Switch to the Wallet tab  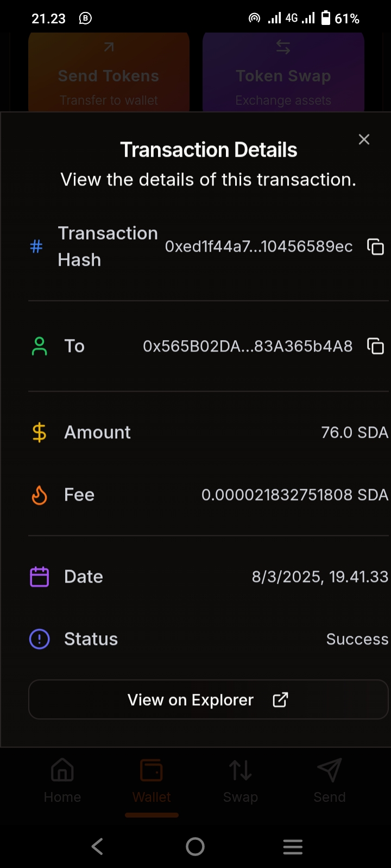152,780
